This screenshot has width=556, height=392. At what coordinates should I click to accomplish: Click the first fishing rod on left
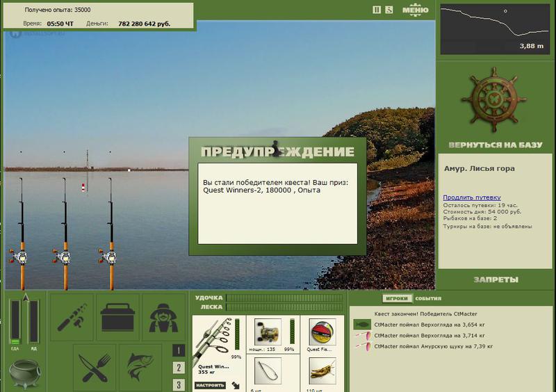tap(21, 234)
